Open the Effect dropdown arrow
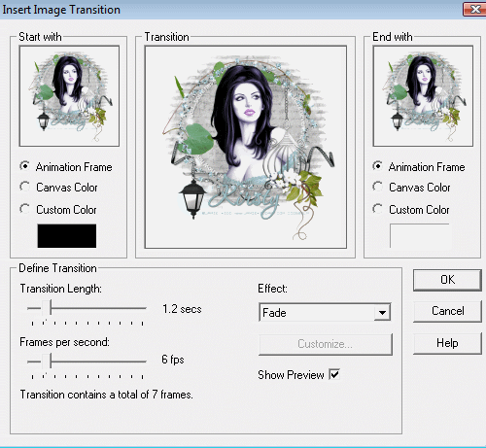The width and height of the screenshot is (486, 448). click(x=382, y=313)
